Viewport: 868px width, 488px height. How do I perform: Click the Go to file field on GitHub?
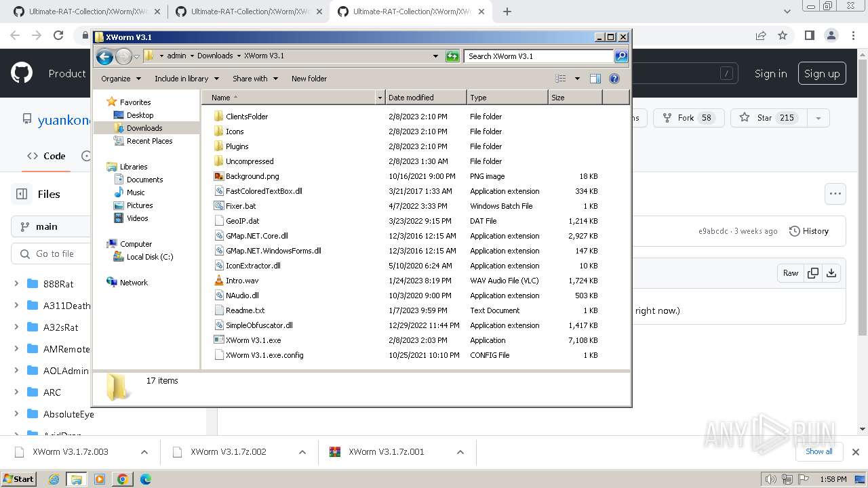[x=51, y=254]
